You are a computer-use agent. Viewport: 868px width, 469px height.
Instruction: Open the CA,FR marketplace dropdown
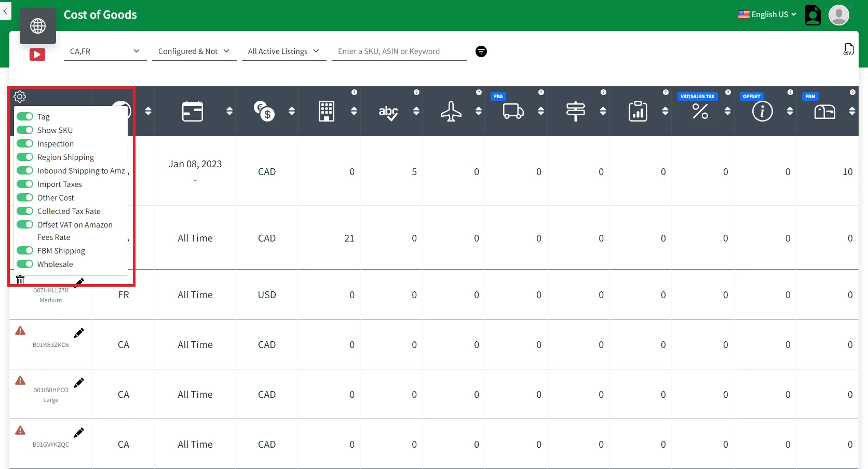(x=105, y=51)
